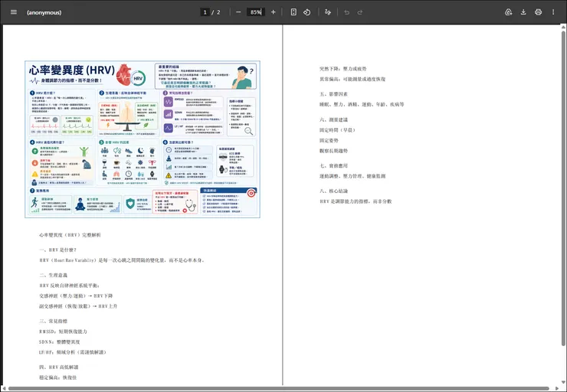Print the document

click(538, 12)
